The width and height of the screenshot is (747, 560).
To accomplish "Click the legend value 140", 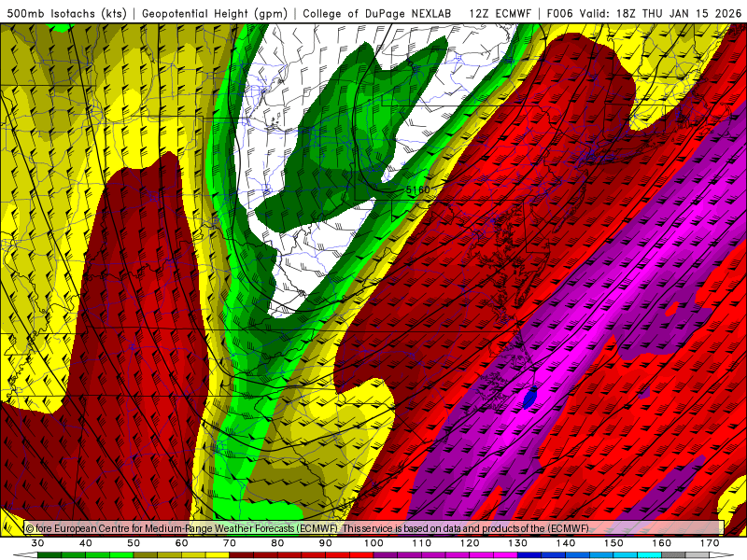I will 566,543.
